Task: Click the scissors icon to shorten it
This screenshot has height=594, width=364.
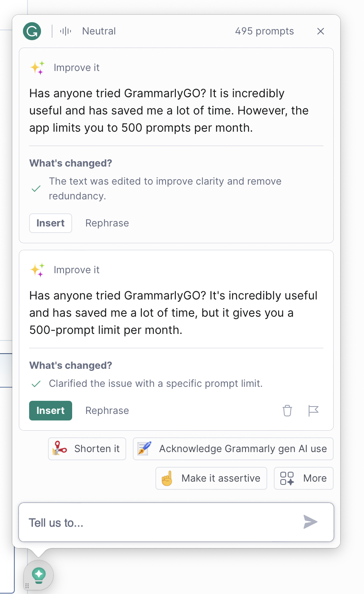Action: coord(60,449)
